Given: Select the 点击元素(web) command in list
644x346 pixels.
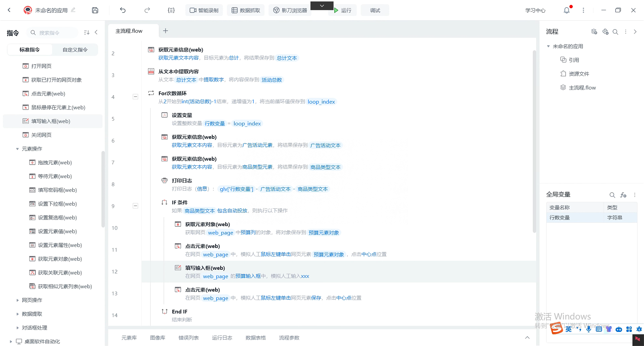Looking at the screenshot, I should 44,94.
